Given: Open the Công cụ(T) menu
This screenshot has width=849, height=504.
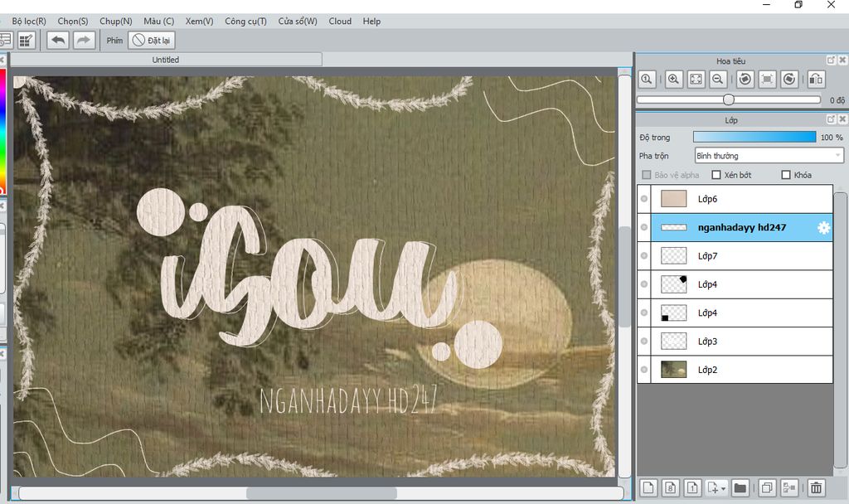Looking at the screenshot, I should tap(245, 21).
